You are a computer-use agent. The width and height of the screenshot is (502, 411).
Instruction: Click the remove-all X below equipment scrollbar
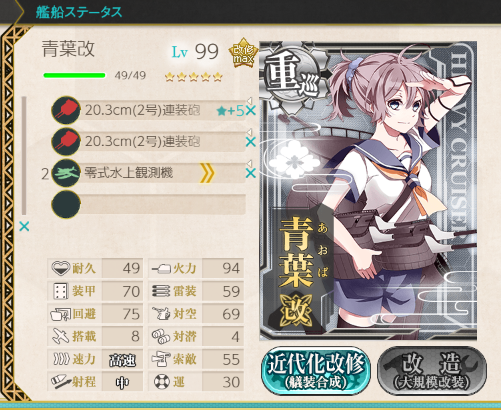coord(24,227)
